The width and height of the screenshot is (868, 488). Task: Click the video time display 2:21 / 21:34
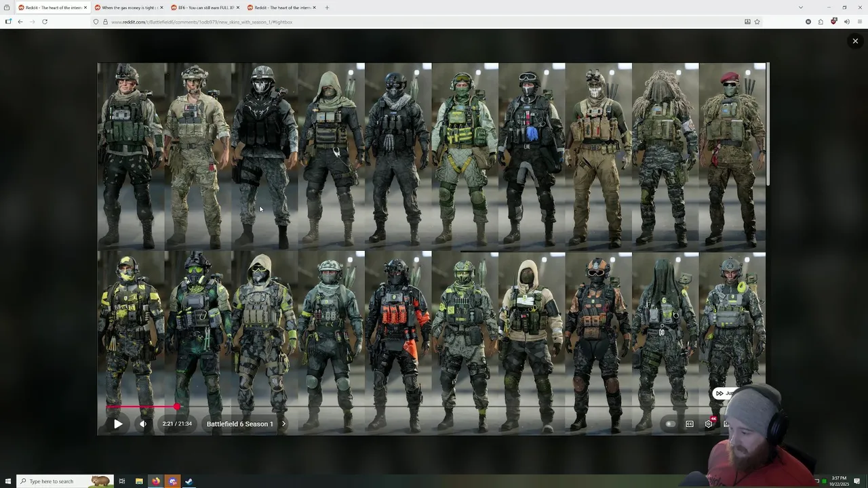point(177,424)
